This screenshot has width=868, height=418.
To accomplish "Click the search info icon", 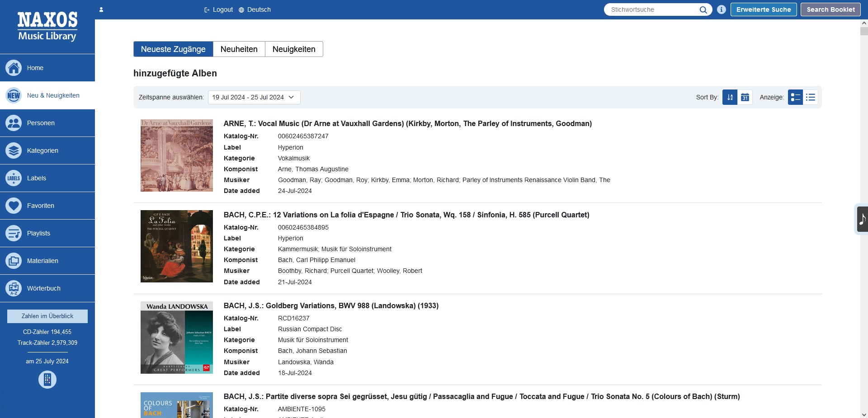I will 722,9.
